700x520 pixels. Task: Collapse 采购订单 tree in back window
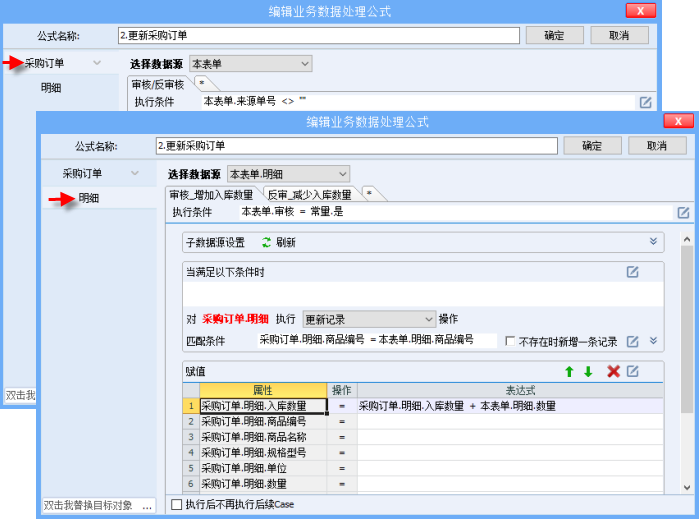pyautogui.click(x=97, y=63)
